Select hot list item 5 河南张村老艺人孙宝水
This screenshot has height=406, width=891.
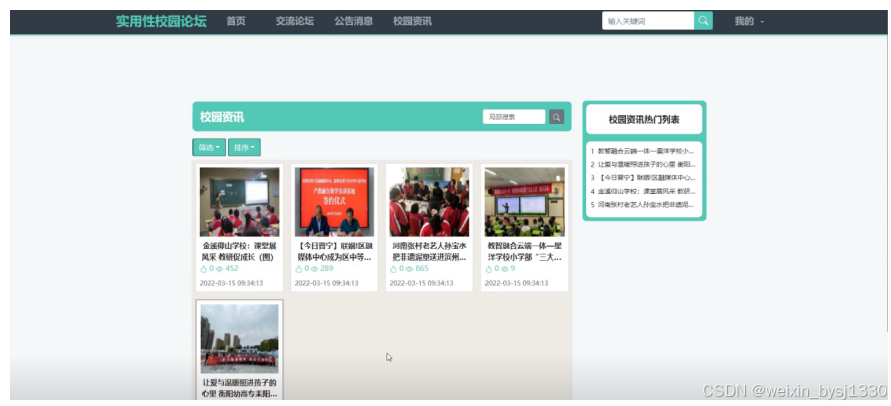click(x=643, y=204)
